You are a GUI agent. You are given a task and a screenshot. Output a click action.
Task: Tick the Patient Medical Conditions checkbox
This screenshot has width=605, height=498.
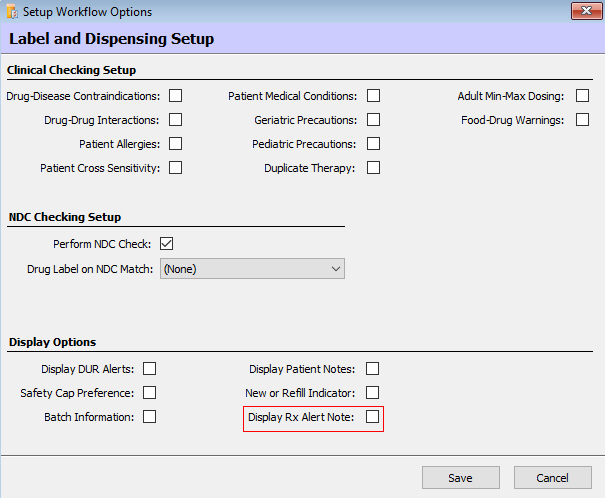(x=373, y=96)
